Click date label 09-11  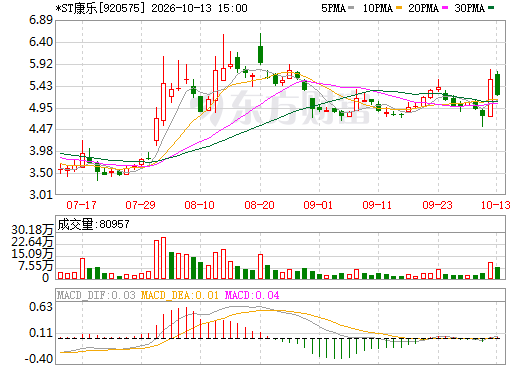point(377,205)
